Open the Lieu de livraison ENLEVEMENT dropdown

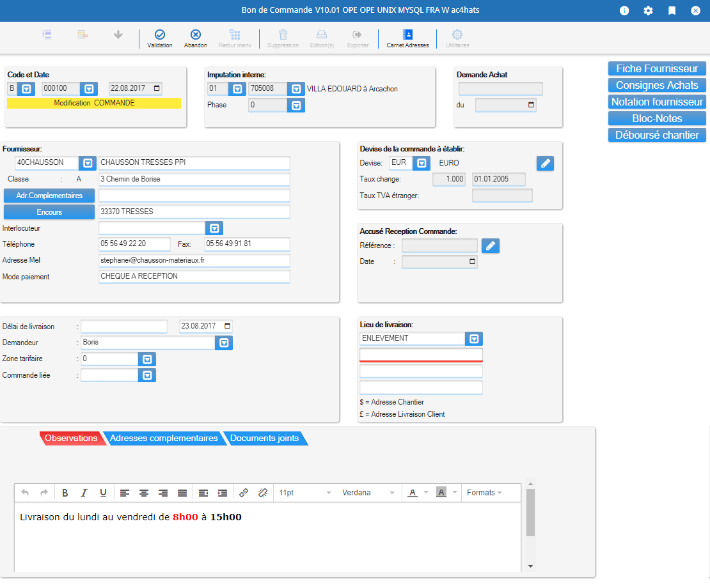tap(474, 338)
